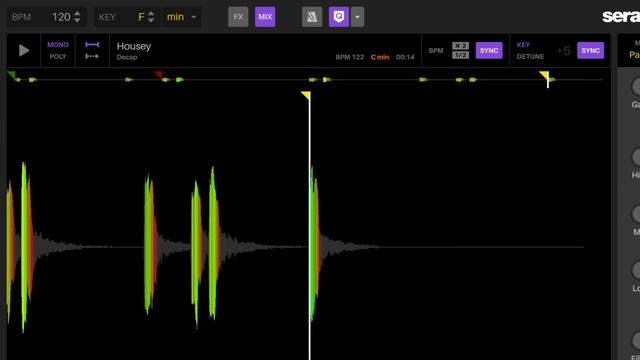Click the BPM value 120 field

tap(61, 17)
